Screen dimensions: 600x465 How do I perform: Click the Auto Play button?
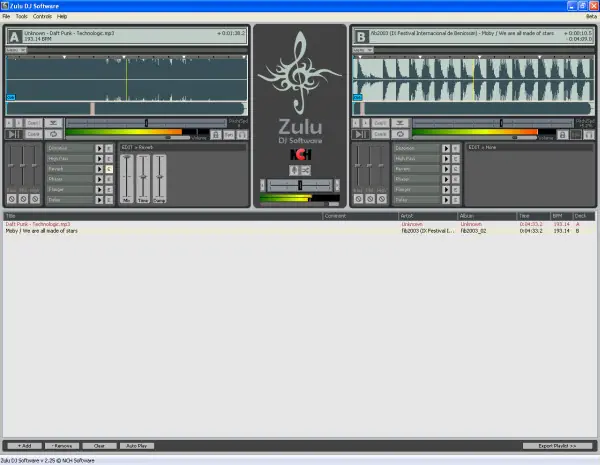[x=137, y=446]
